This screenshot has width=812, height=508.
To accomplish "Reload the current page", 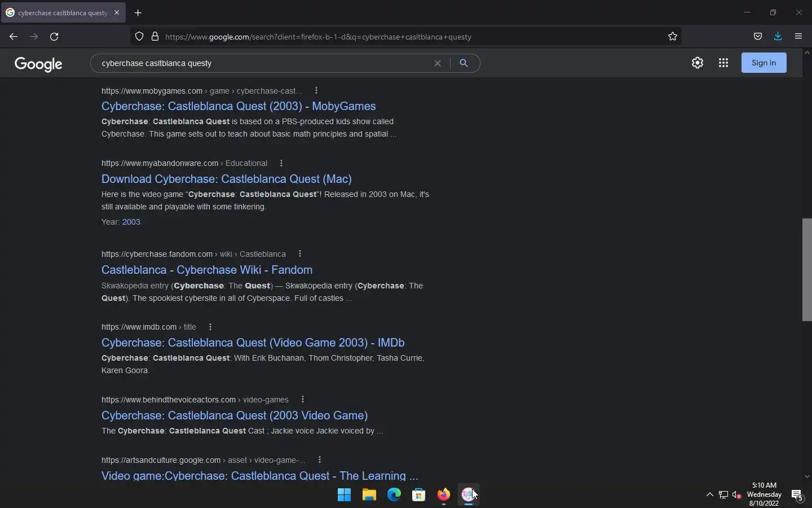I will tap(54, 37).
